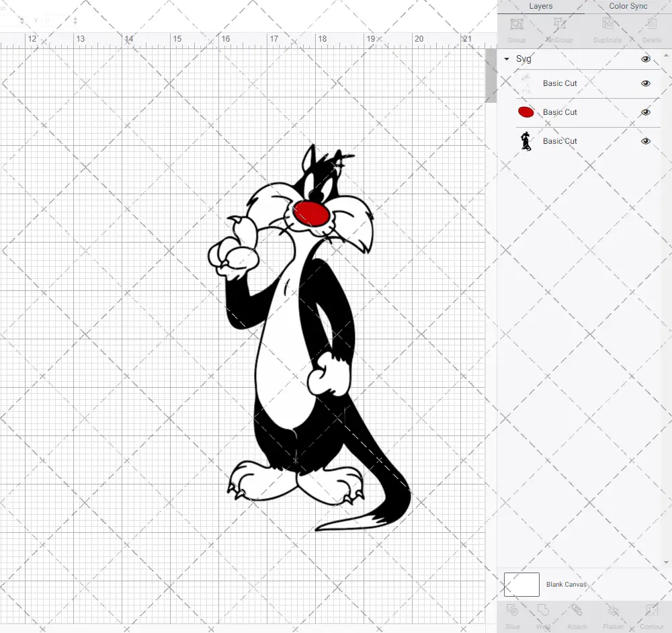The image size is (672, 633).
Task: Click the Blank Canvas label
Action: [566, 585]
